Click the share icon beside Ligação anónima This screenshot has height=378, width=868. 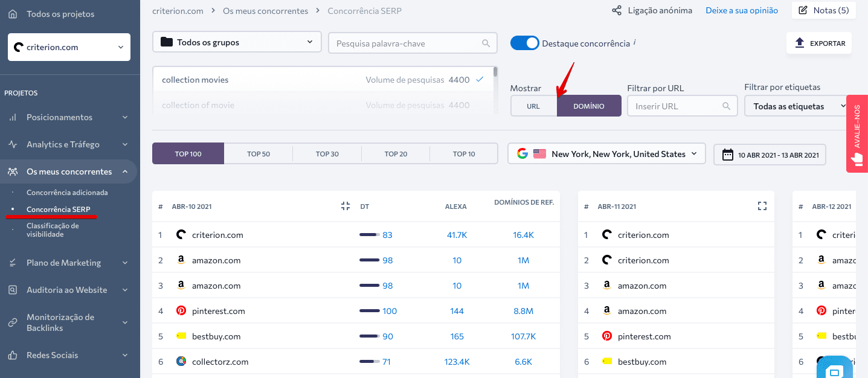tap(617, 10)
